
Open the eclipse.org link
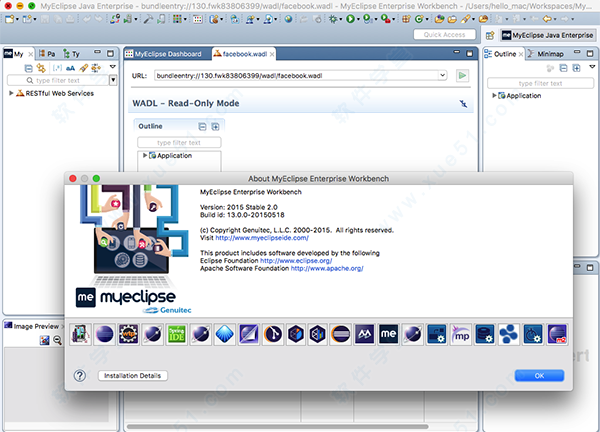pos(296,261)
